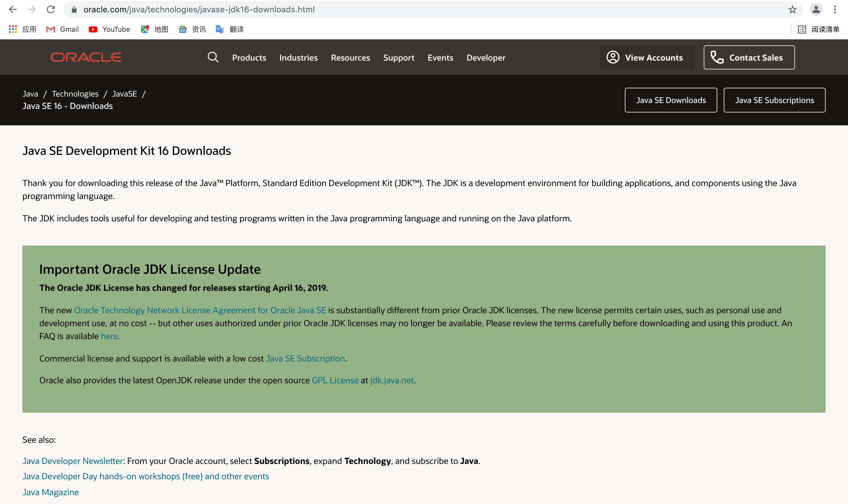The height and width of the screenshot is (504, 848).
Task: Open the Translate (翻译) bookmark
Action: click(230, 29)
